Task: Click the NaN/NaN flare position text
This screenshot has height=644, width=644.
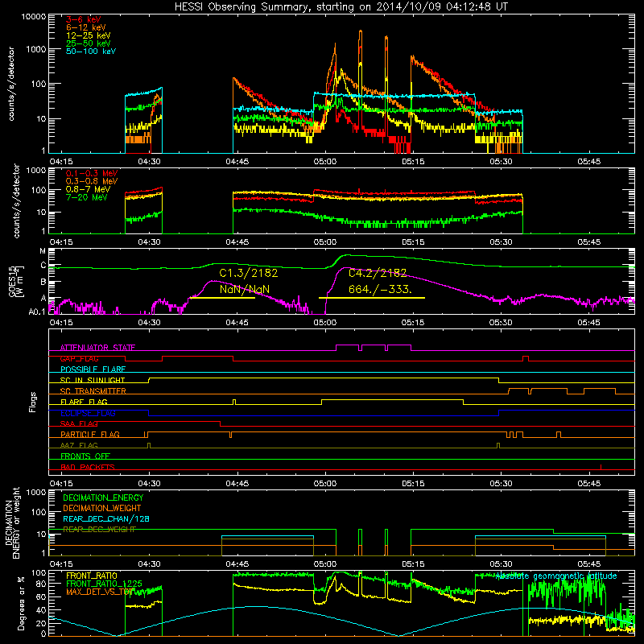Action: coord(245,289)
